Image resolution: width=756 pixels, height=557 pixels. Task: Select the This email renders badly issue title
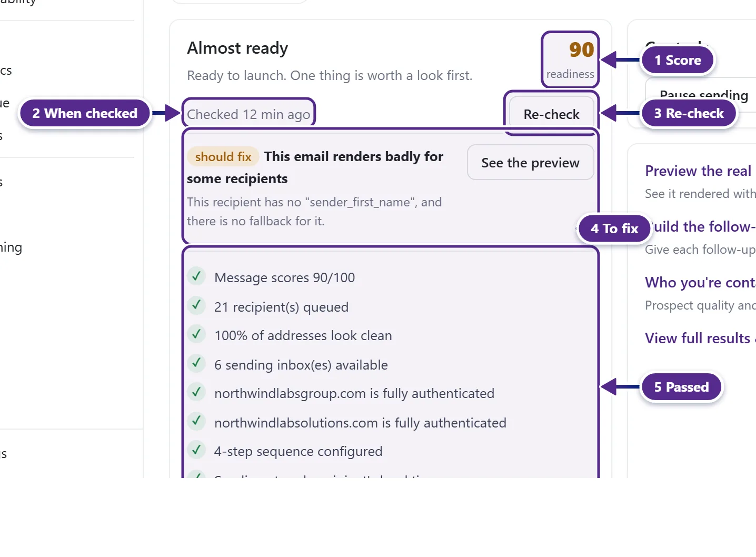pos(315,167)
